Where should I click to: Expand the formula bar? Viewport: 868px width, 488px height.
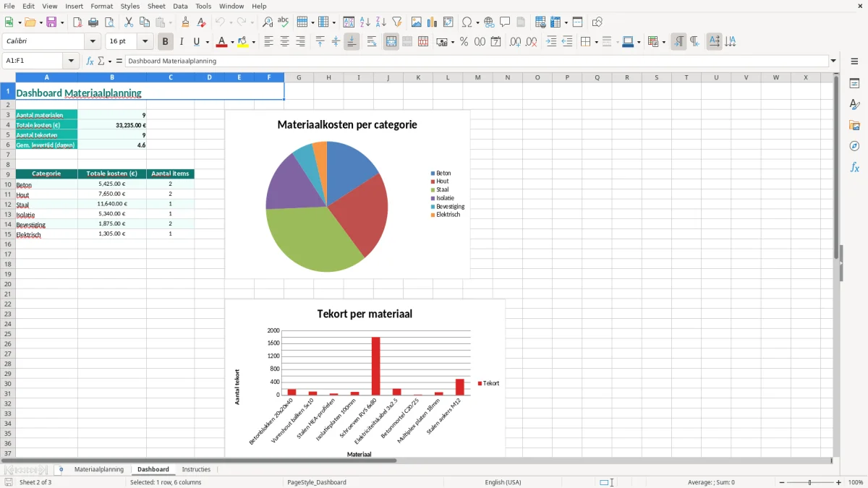point(833,61)
